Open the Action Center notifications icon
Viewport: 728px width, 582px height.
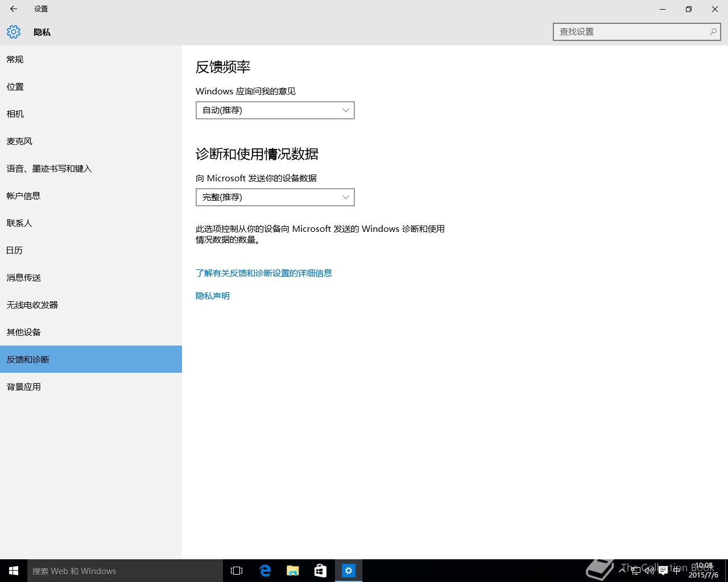[663, 571]
